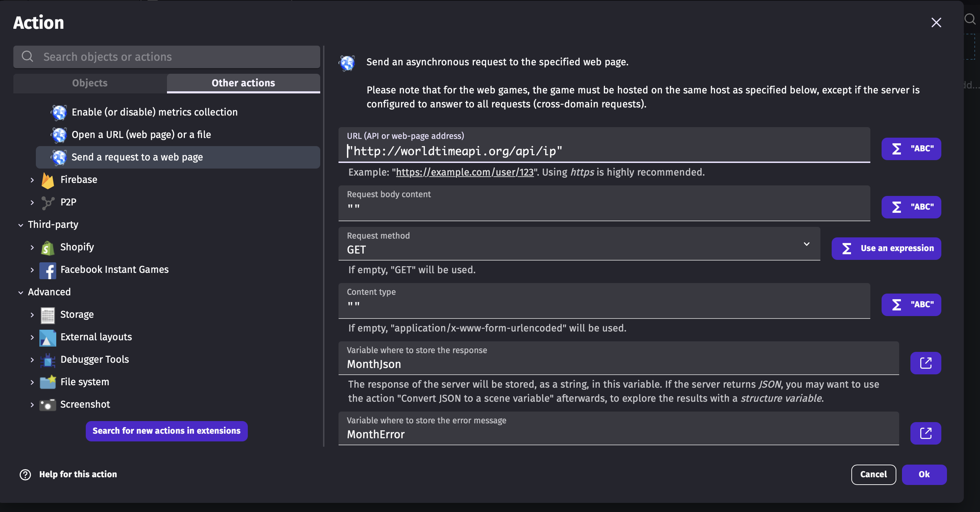Open variable picker for MonthError field
This screenshot has width=980, height=512.
tap(925, 433)
